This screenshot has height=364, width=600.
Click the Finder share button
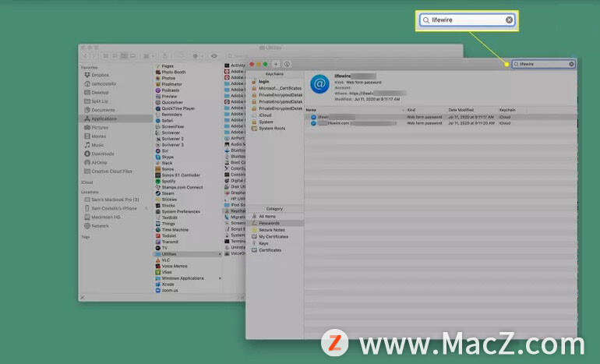click(165, 56)
